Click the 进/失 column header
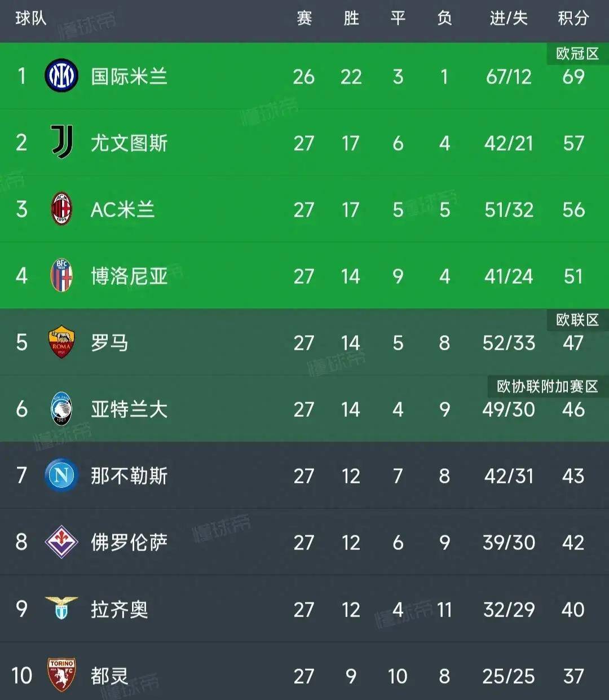Viewport: 609px width, 700px height. [x=508, y=19]
